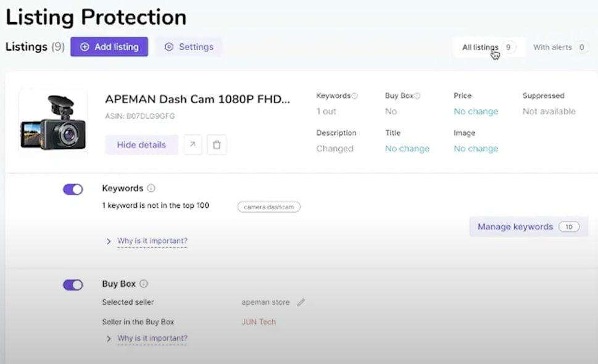Click the Image No change status
The height and width of the screenshot is (364, 598).
(476, 149)
